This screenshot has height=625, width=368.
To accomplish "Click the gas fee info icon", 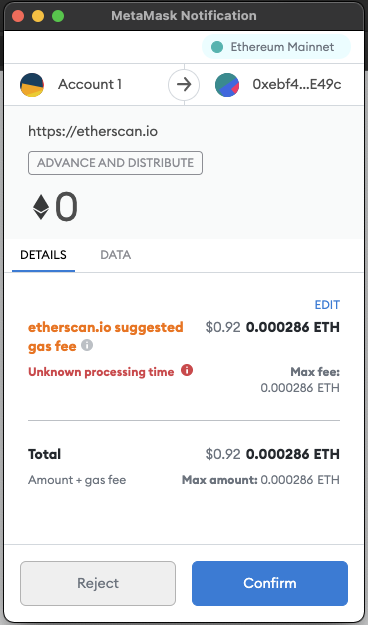I will point(87,345).
